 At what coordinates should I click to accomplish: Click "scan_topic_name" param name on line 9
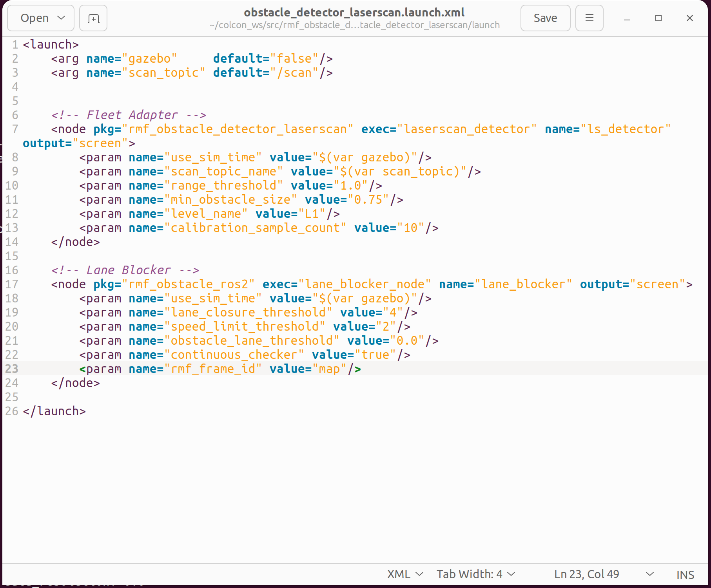pos(223,171)
